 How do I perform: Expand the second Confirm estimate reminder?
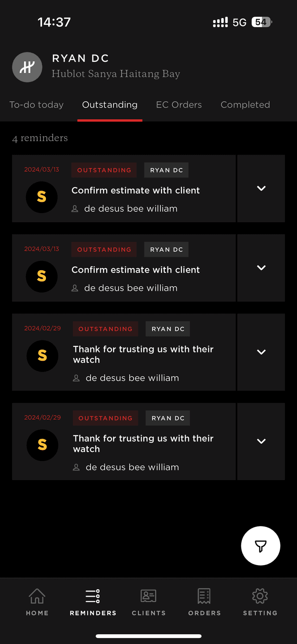click(261, 268)
